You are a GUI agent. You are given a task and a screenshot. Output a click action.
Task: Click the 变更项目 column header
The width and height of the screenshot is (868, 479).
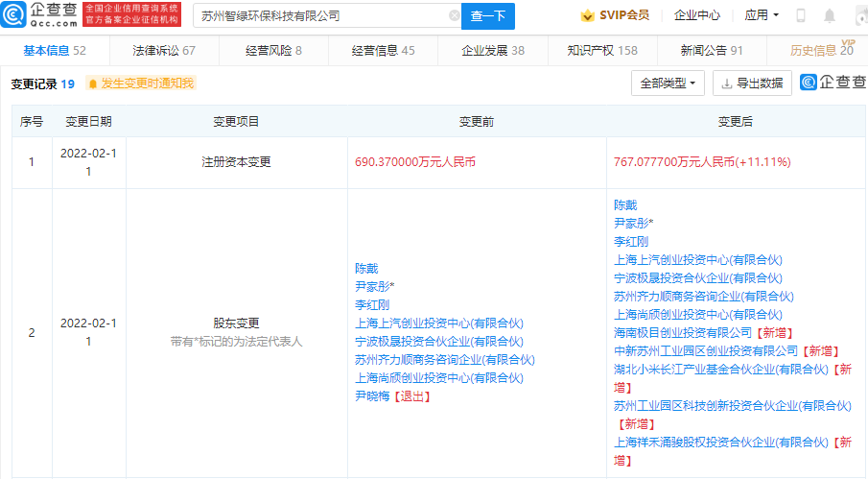(x=236, y=121)
